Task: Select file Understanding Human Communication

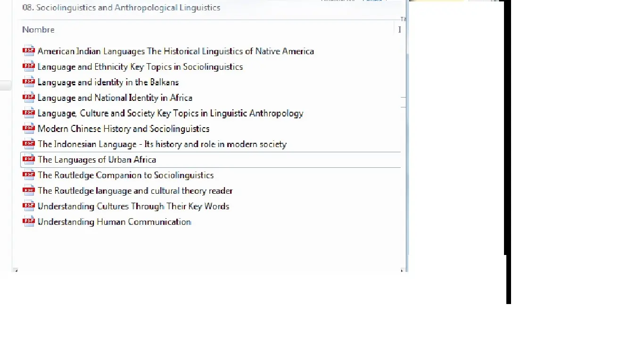Action: pos(114,222)
